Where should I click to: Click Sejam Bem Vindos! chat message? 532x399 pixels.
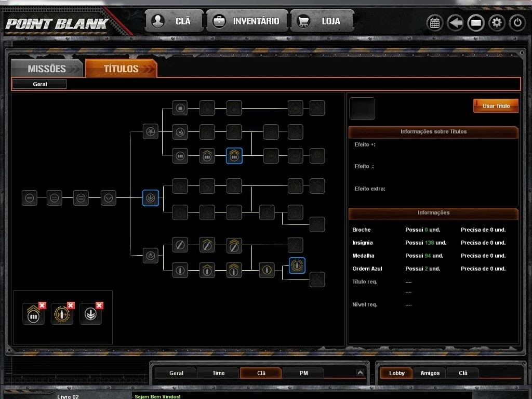[157, 396]
